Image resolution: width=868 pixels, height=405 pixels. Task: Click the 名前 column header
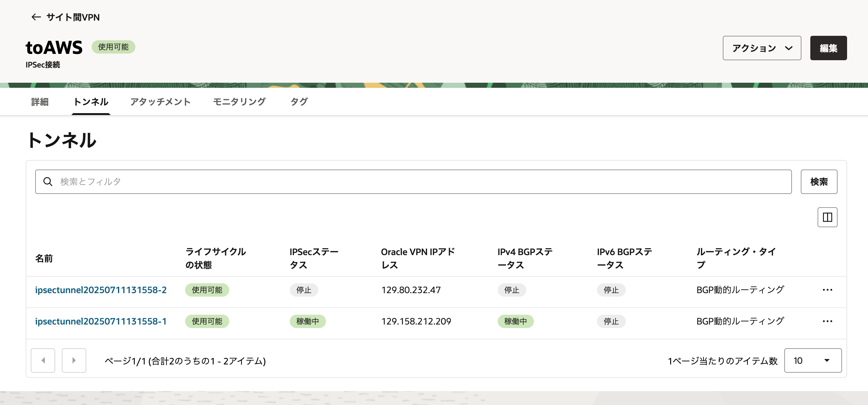(44, 258)
